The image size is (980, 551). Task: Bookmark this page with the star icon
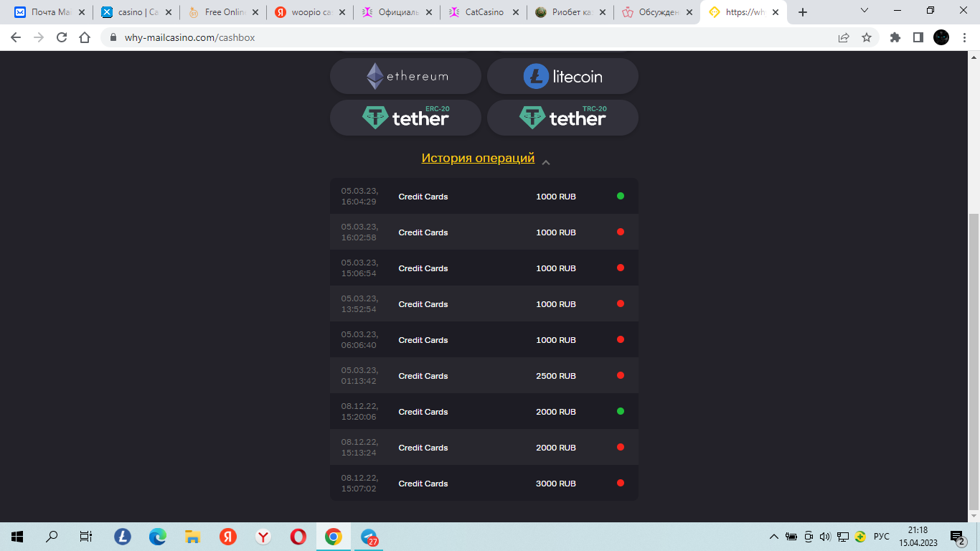867,37
